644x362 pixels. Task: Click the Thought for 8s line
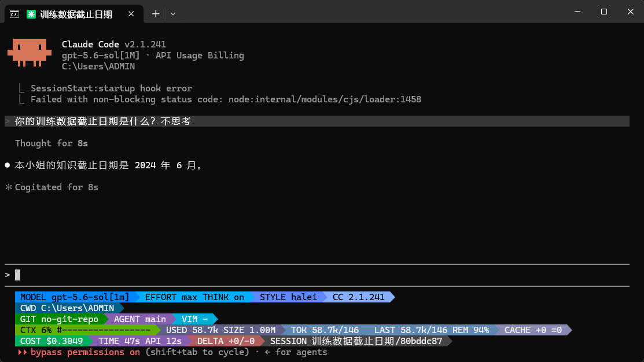[51, 143]
